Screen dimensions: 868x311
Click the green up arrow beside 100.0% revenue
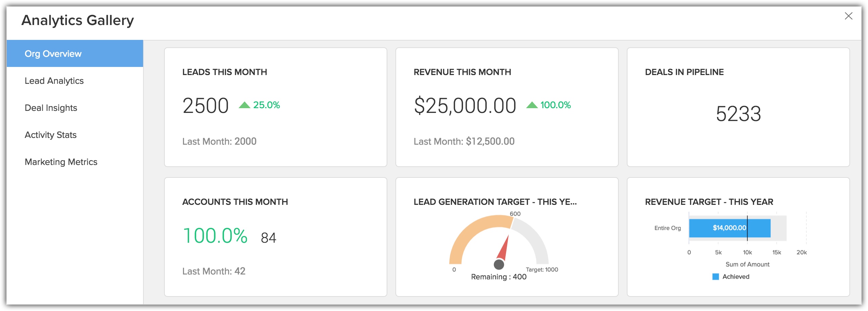(x=532, y=105)
